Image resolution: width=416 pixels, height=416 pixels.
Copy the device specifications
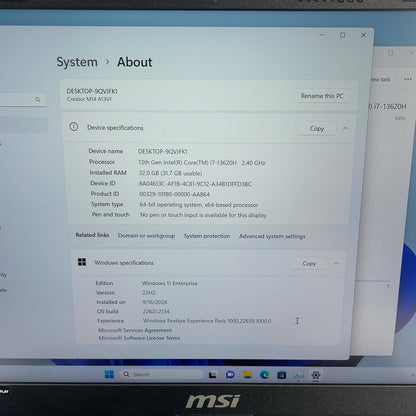(317, 128)
